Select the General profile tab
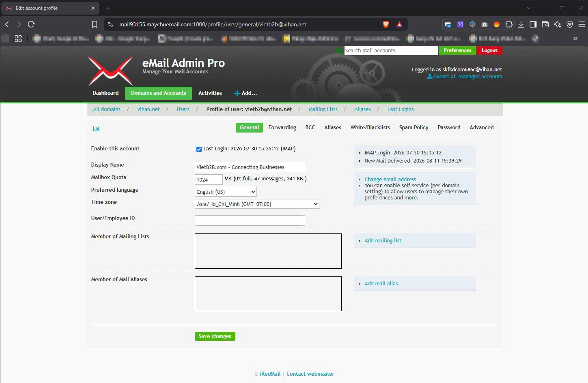Image resolution: width=588 pixels, height=383 pixels. (249, 128)
